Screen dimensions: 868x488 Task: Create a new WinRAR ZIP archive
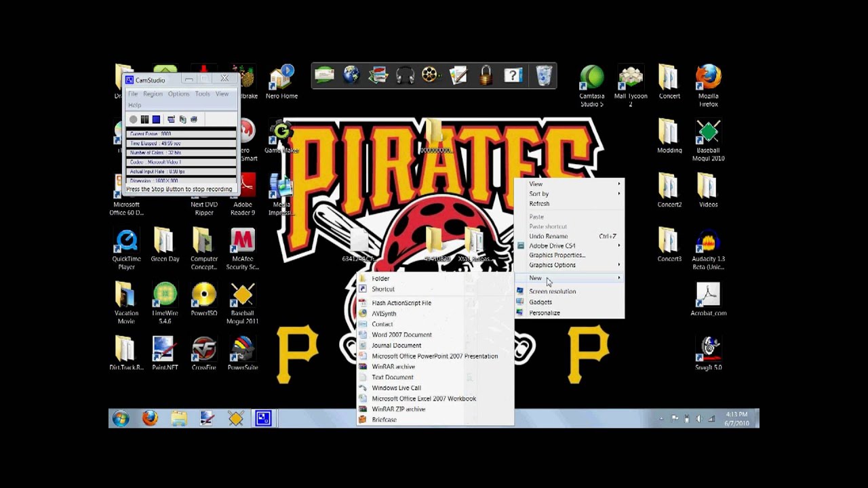(x=435, y=409)
